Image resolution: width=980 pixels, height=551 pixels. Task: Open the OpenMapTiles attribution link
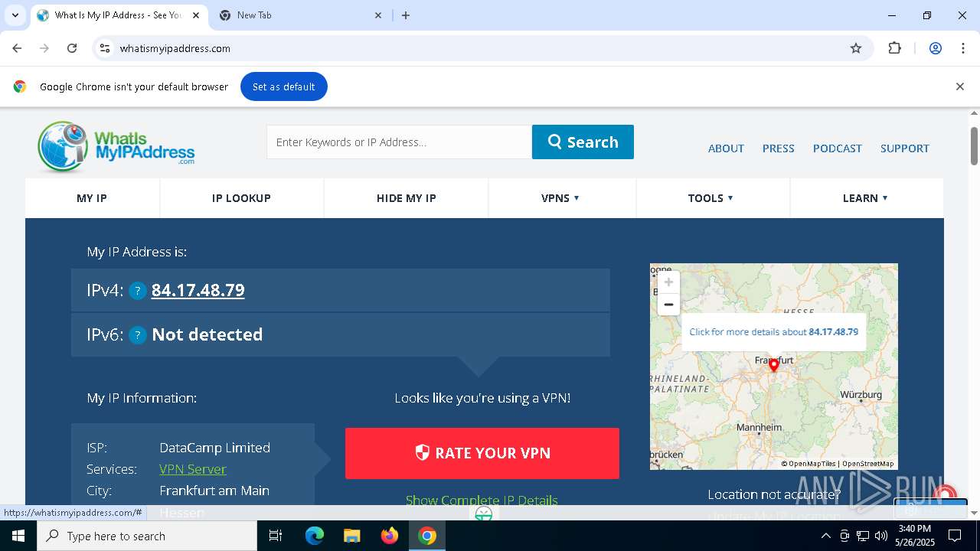812,464
